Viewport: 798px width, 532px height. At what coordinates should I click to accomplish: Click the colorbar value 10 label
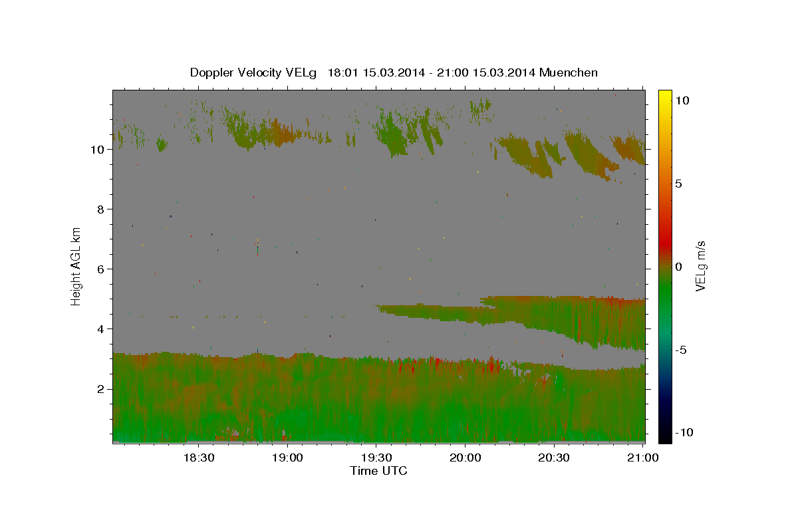[x=682, y=100]
